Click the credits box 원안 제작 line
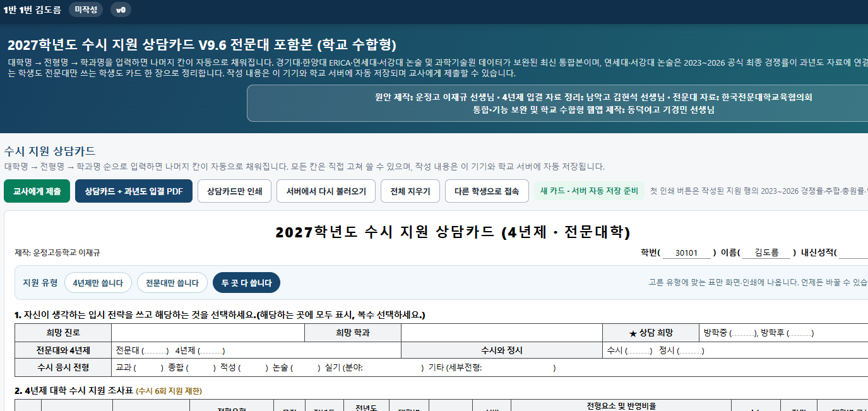 point(593,97)
